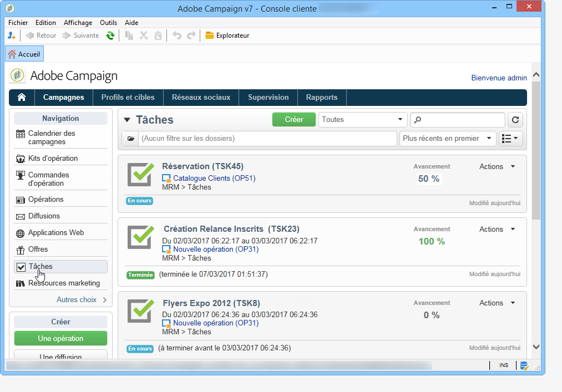Open Opérations in navigation

60,200
